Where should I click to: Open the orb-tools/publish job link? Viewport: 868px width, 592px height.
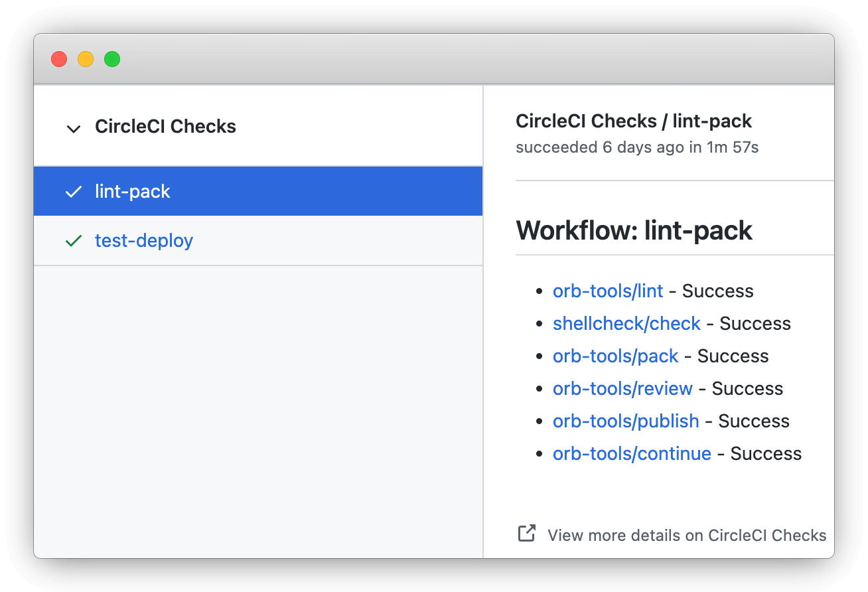[626, 421]
